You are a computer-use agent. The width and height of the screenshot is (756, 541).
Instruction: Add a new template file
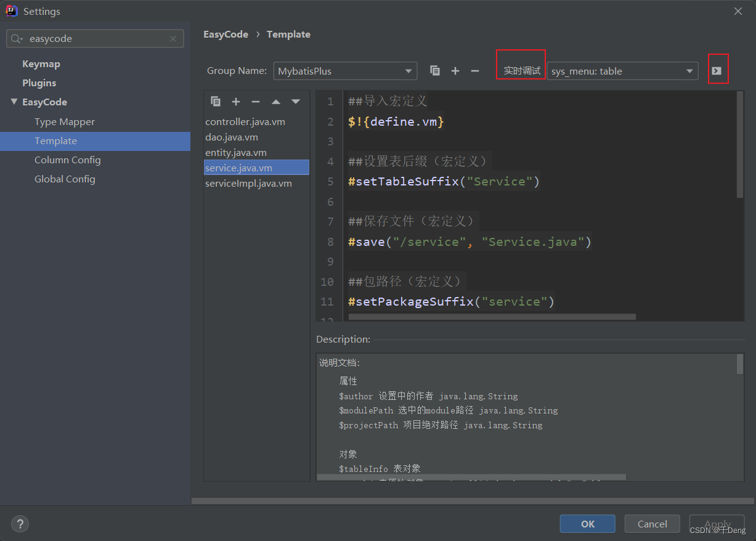236,102
